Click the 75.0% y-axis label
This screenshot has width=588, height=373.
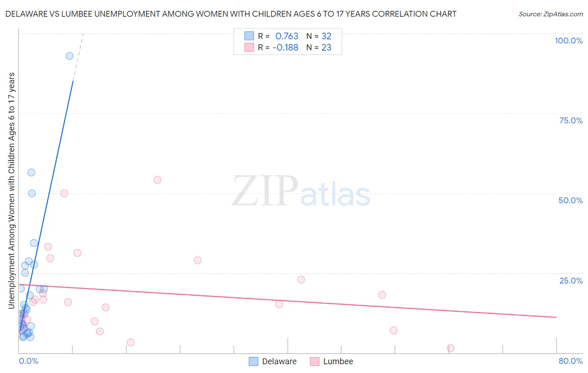tap(571, 120)
